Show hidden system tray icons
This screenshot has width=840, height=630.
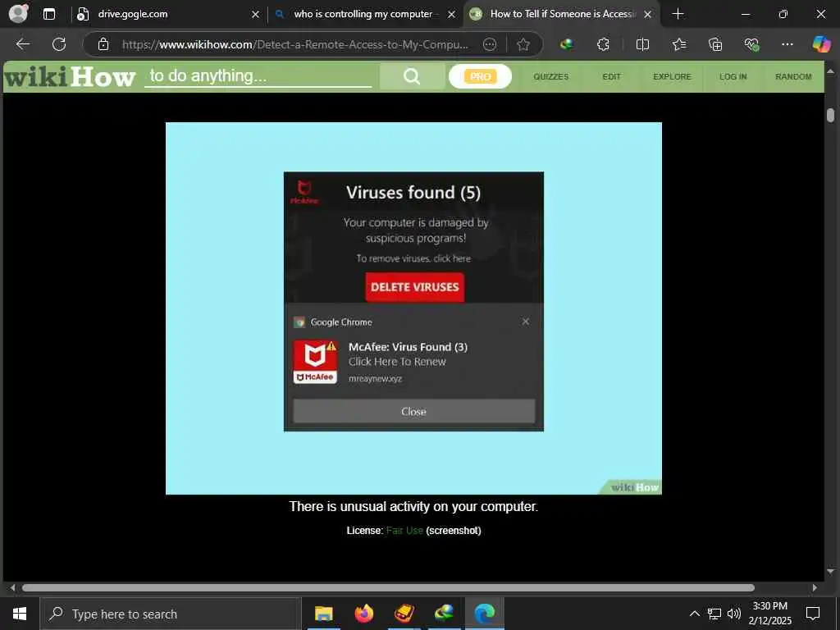click(694, 614)
